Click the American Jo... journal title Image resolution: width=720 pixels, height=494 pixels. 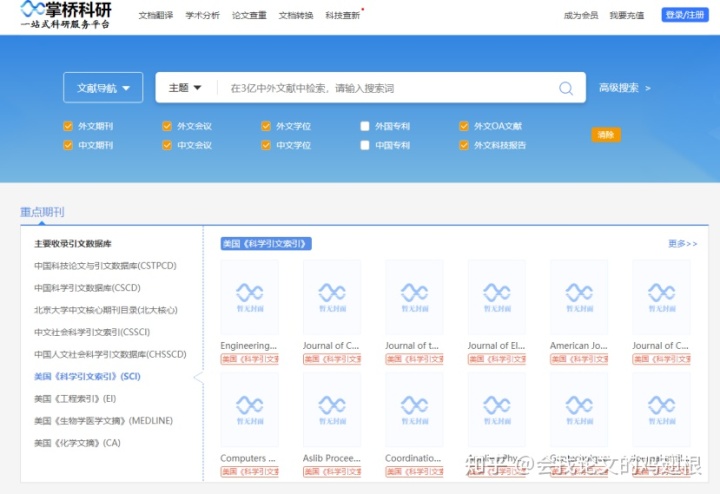(579, 346)
